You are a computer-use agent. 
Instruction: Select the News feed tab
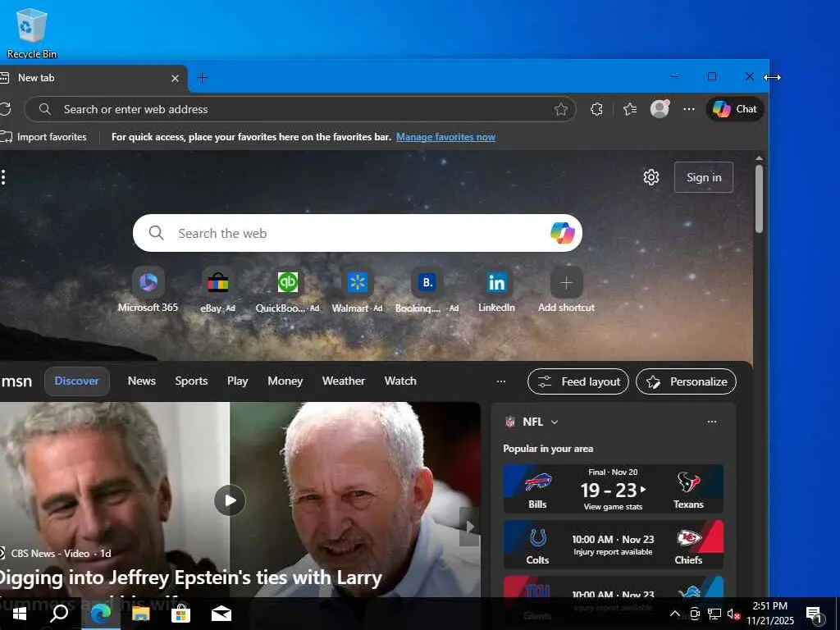[x=141, y=381]
